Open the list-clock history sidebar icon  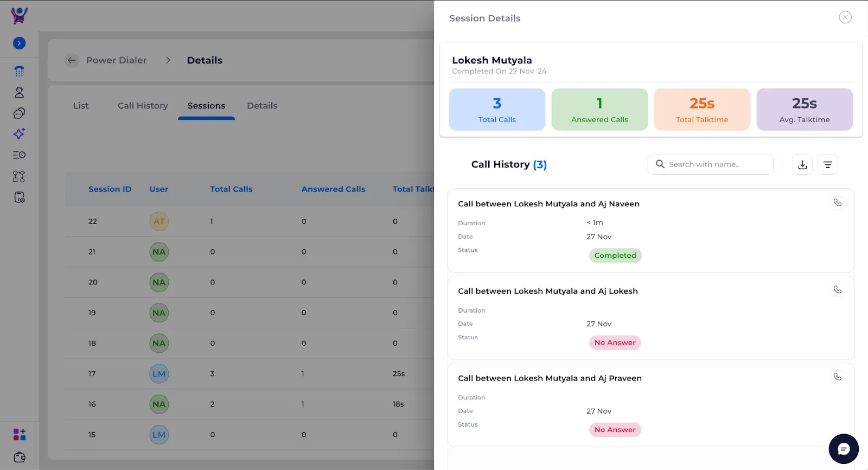pos(19,155)
